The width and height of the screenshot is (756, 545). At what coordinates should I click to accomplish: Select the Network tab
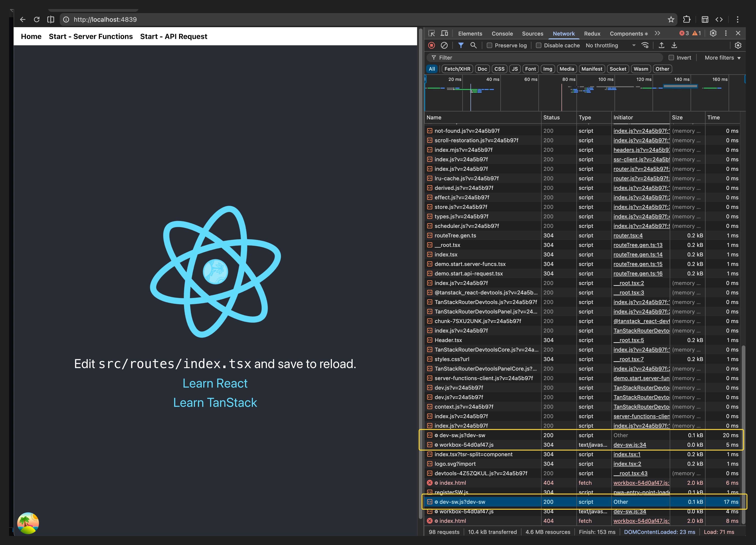(564, 33)
